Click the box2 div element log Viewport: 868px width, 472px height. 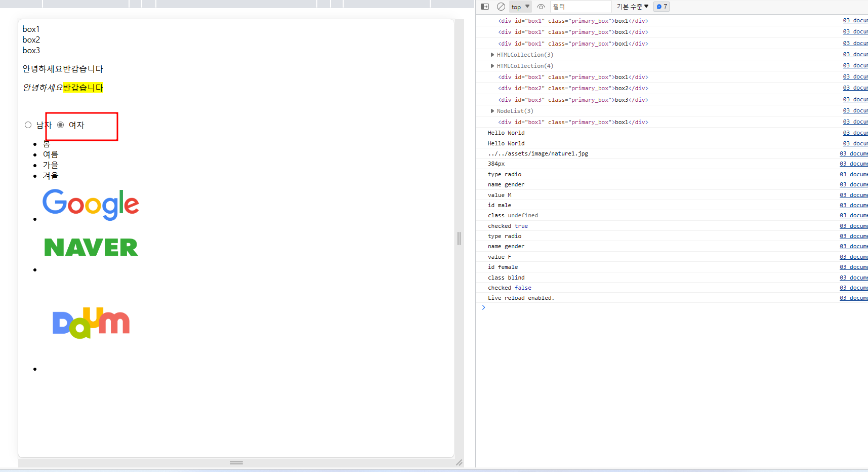(573, 88)
